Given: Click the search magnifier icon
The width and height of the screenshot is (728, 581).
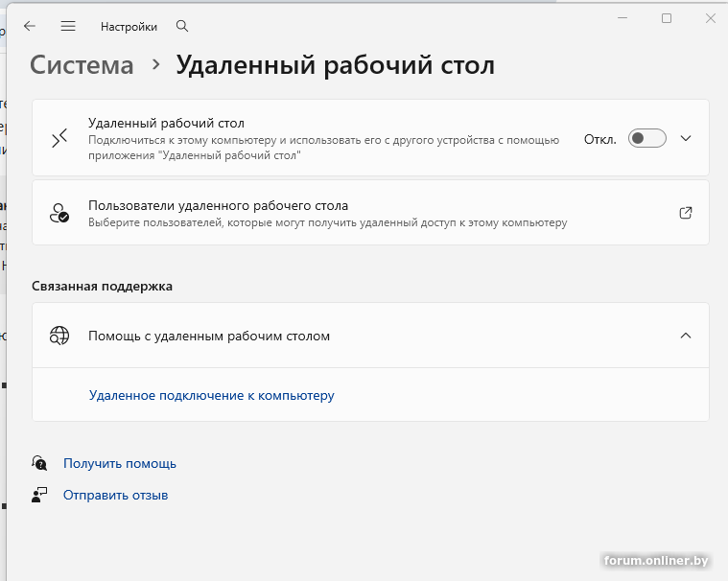Looking at the screenshot, I should point(183,27).
